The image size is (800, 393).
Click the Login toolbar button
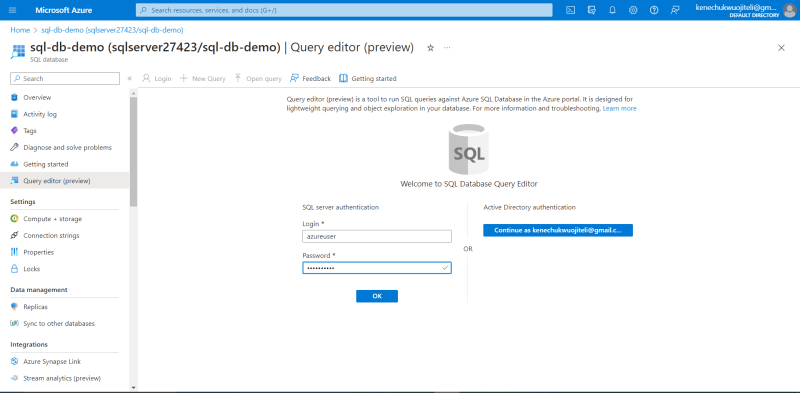click(x=157, y=79)
